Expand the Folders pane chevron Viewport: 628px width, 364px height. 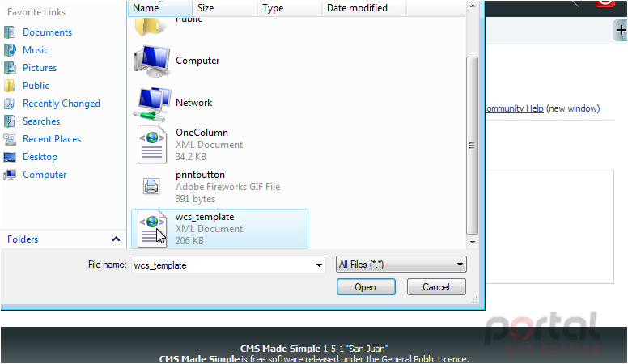117,239
